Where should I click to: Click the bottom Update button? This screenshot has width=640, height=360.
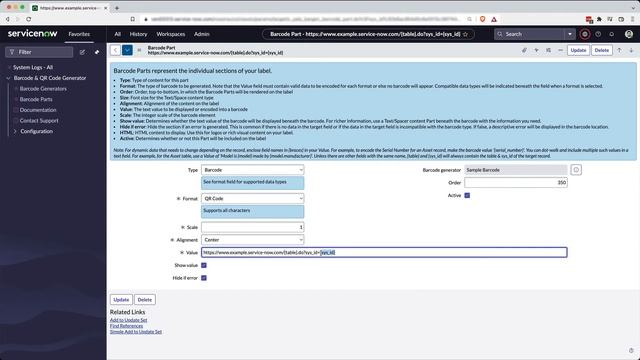(x=121, y=300)
